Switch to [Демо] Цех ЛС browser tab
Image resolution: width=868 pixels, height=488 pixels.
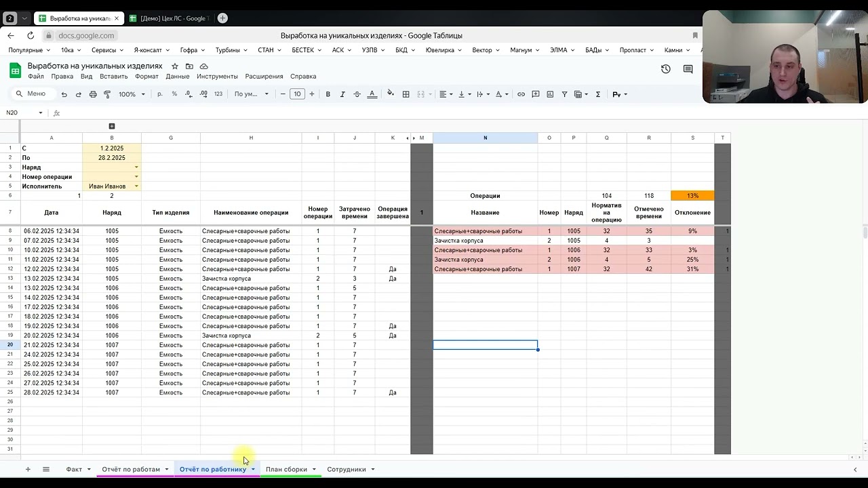[168, 18]
